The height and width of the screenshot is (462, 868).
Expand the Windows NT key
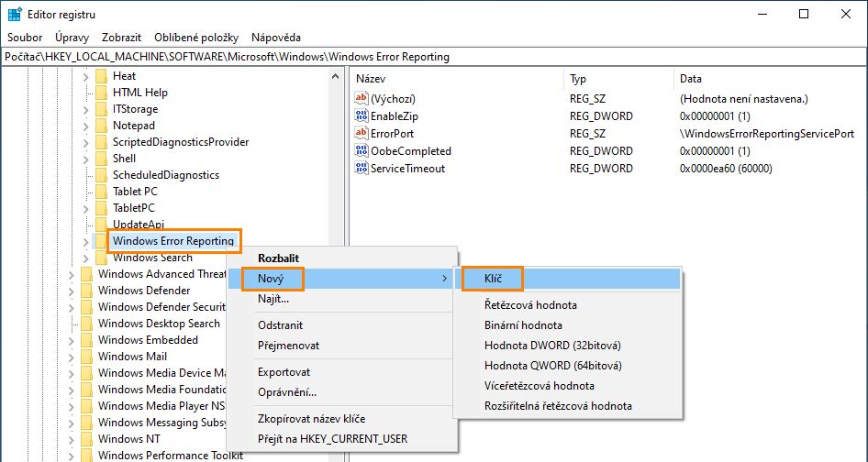pyautogui.click(x=72, y=439)
